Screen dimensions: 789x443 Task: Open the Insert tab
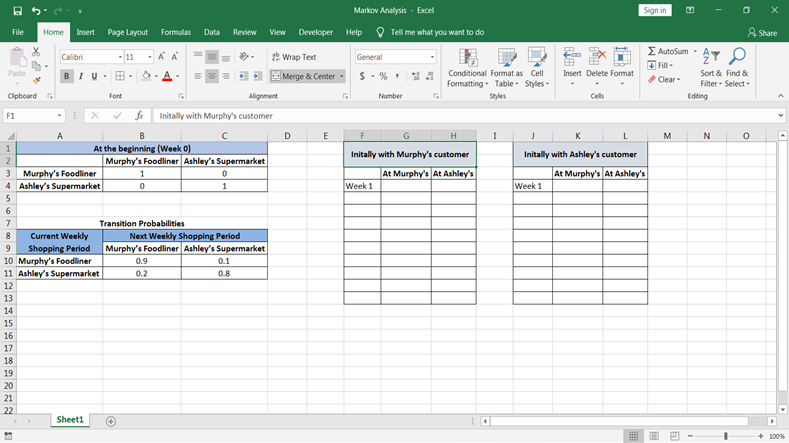(85, 32)
